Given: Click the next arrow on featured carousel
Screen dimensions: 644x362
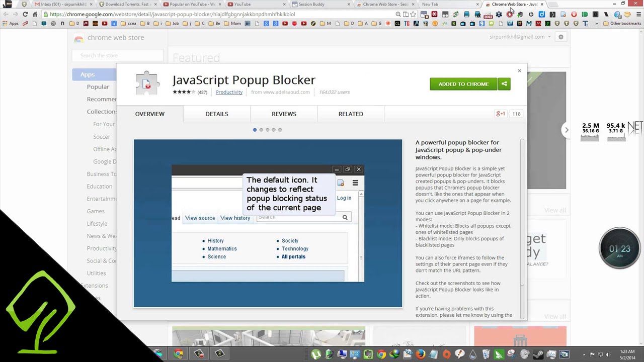Looking at the screenshot, I should (x=567, y=130).
